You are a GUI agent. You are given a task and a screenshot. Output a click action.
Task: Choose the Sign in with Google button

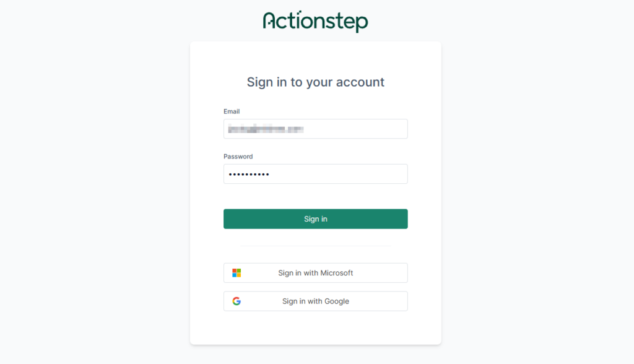tap(315, 301)
